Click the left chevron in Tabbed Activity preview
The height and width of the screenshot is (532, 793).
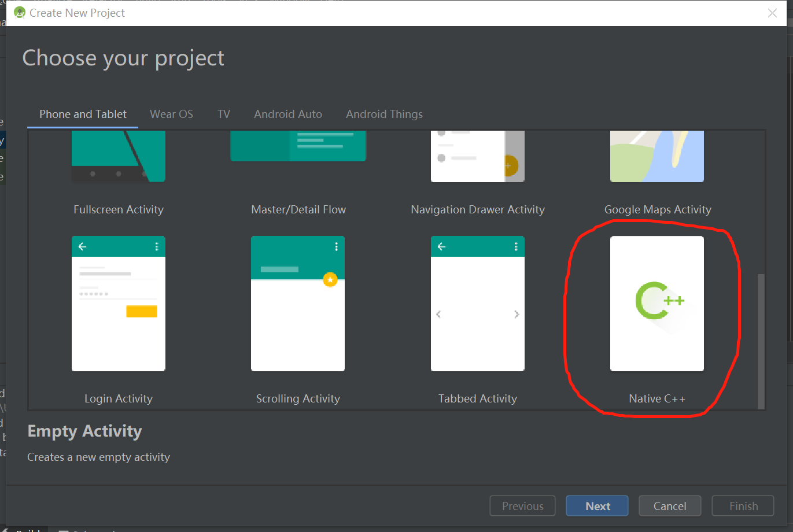pos(438,314)
